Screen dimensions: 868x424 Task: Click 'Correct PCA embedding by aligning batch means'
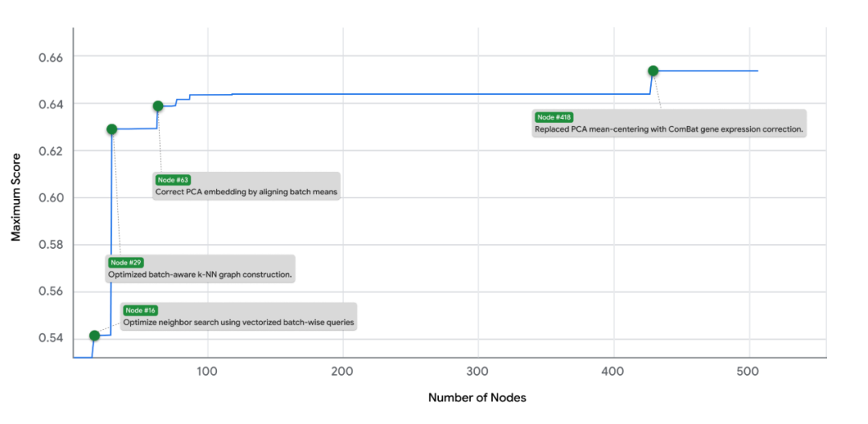point(245,192)
